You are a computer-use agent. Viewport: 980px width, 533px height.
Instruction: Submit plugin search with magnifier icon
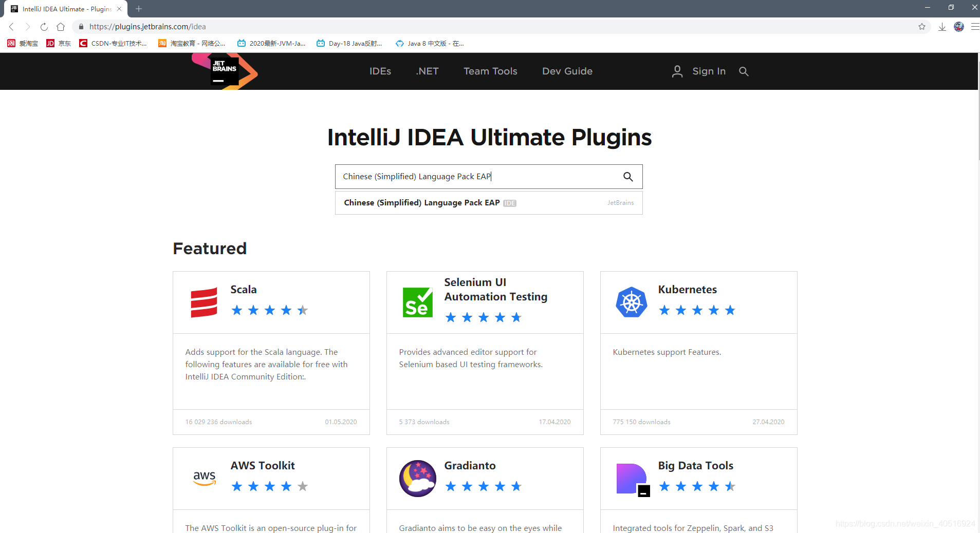pos(628,177)
